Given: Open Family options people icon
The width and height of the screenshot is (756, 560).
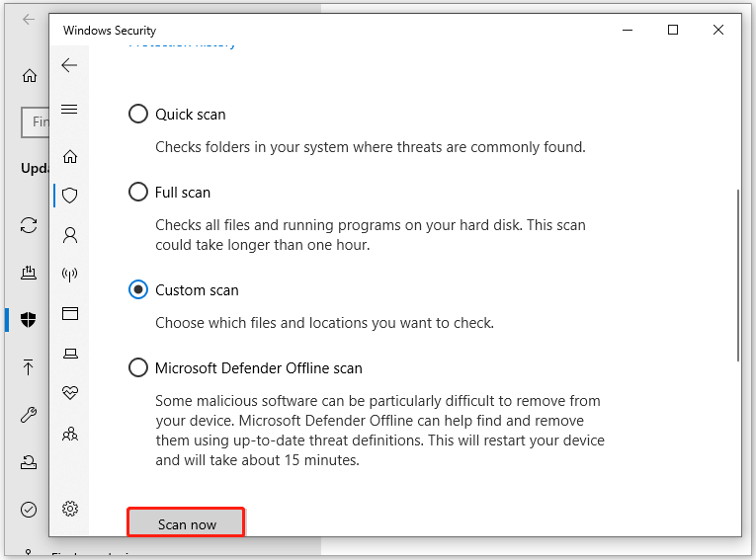Looking at the screenshot, I should point(69,433).
